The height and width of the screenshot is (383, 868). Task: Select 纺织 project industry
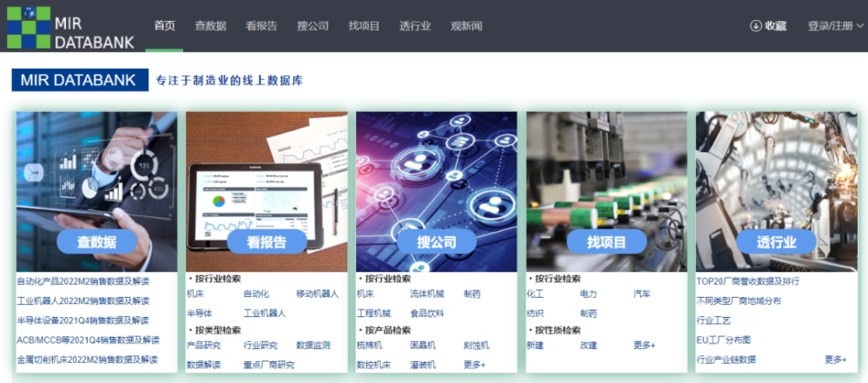point(536,314)
